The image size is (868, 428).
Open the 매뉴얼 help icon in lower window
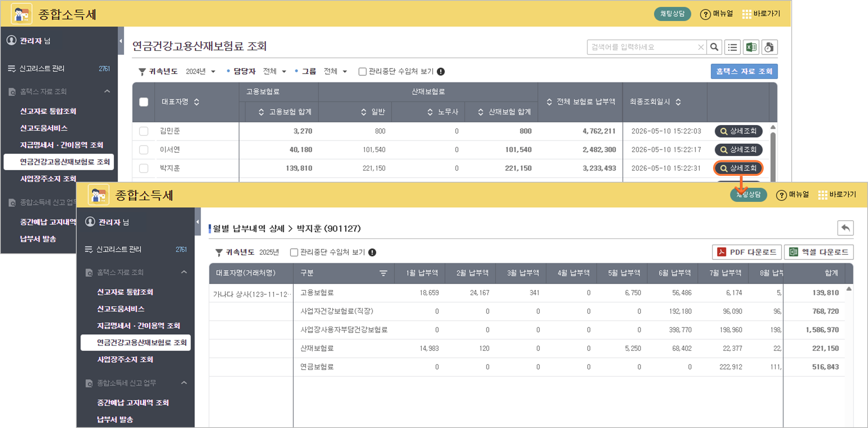point(781,195)
